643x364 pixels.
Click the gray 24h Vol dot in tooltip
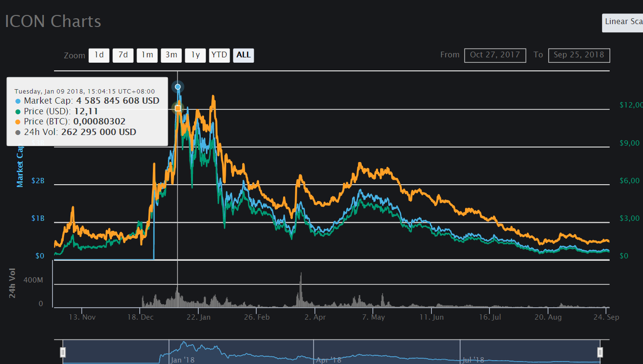(18, 132)
